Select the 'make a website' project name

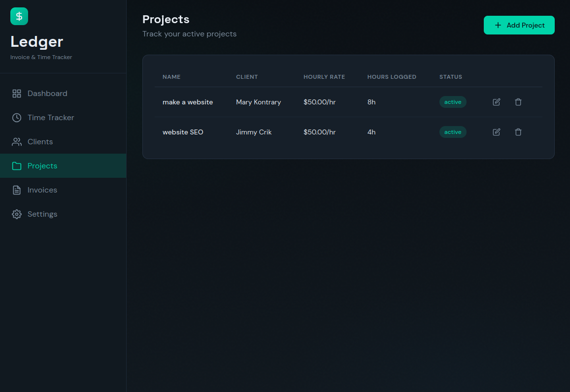click(188, 102)
